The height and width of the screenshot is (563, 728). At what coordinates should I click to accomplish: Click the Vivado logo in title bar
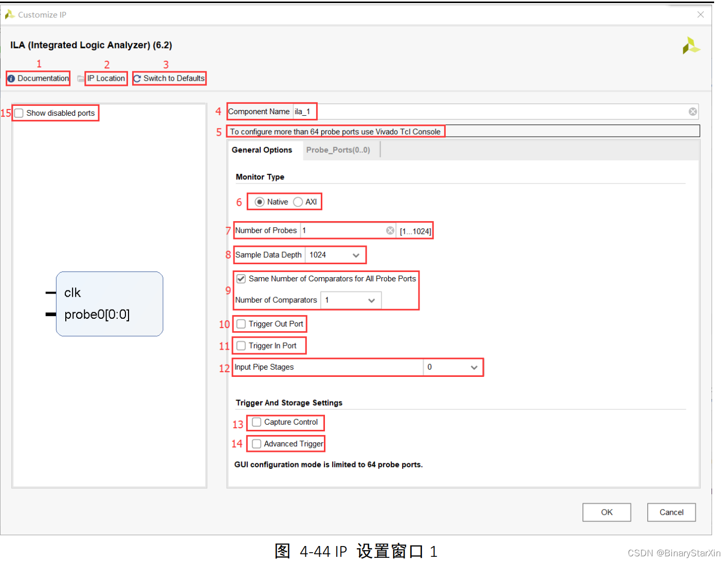10,14
